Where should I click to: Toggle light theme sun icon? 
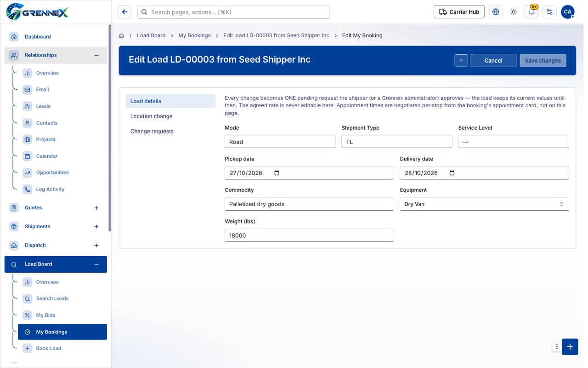[514, 12]
